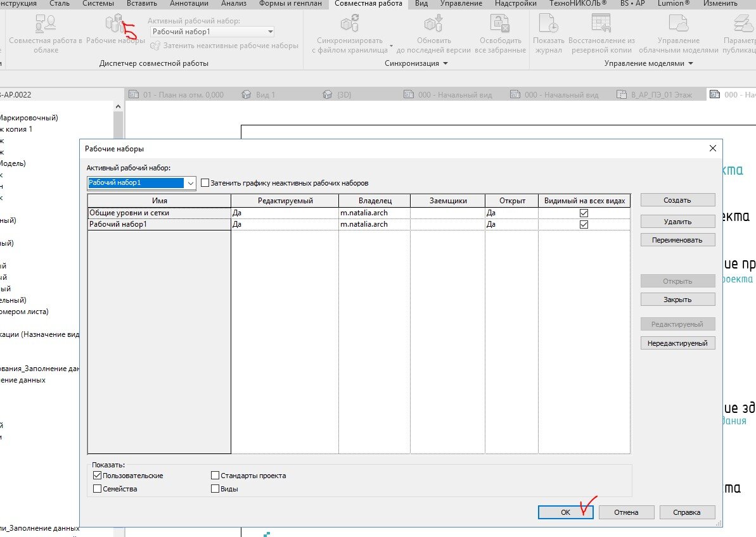Switch to the Изменить ribbon tab
This screenshot has height=537, width=756.
[720, 3]
